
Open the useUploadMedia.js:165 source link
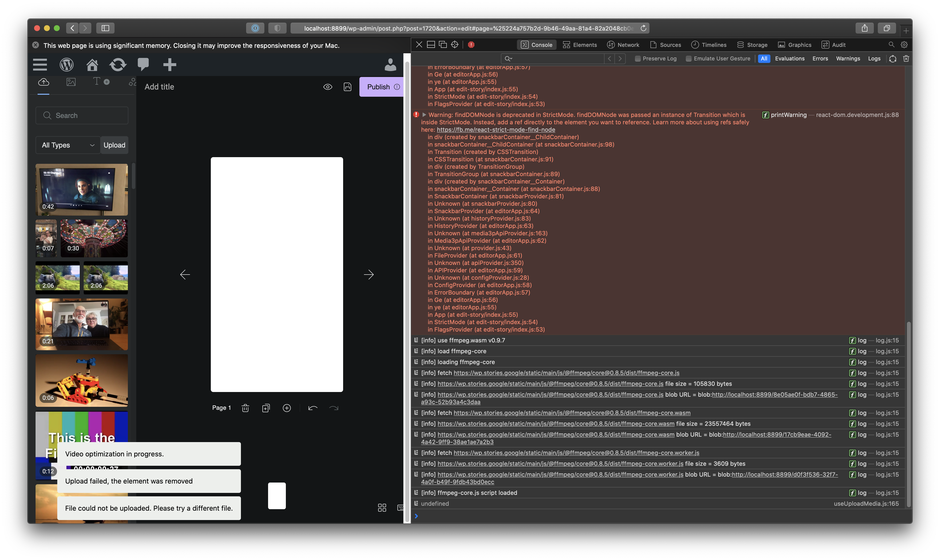point(866,504)
